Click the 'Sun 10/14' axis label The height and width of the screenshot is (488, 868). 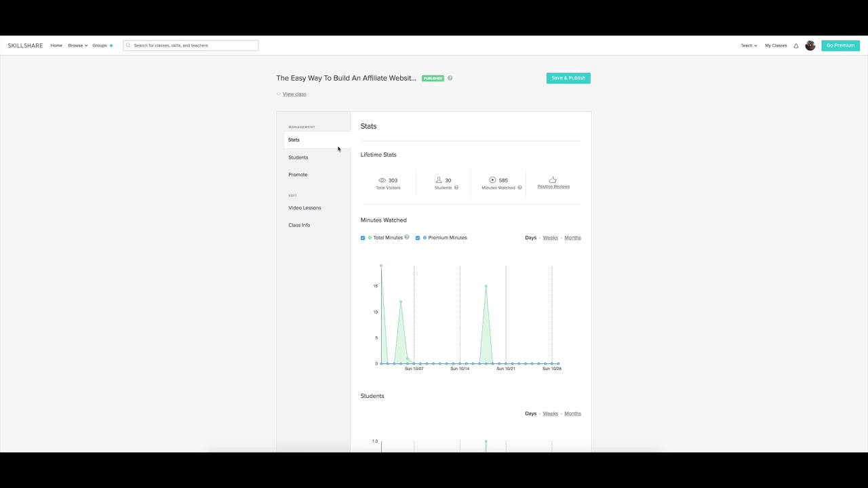tap(460, 369)
